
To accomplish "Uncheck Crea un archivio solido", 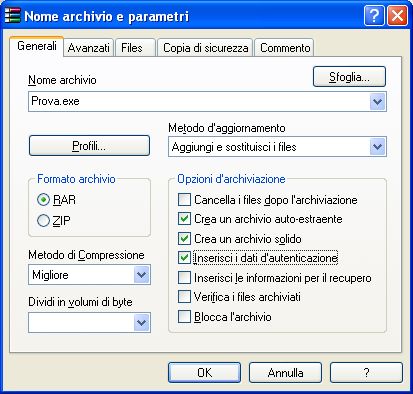I will pyautogui.click(x=184, y=239).
